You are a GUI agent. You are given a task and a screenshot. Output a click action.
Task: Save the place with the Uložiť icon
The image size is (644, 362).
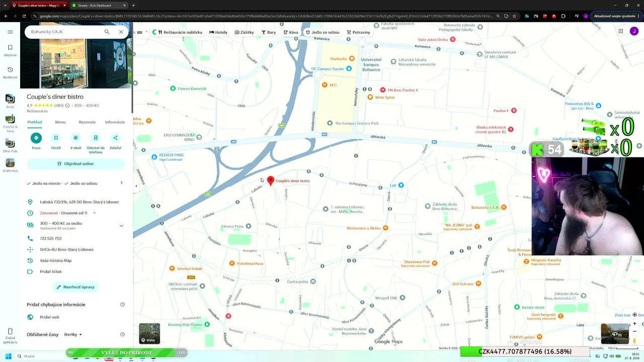click(x=56, y=141)
